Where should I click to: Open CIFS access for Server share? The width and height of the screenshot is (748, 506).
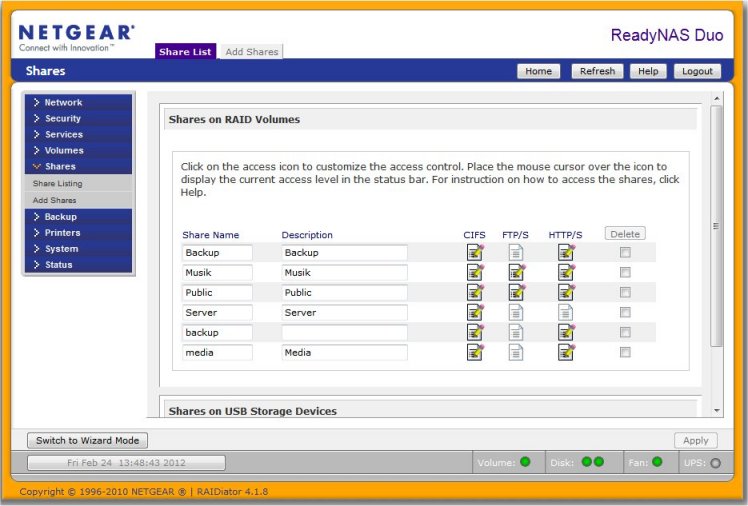[x=475, y=312]
